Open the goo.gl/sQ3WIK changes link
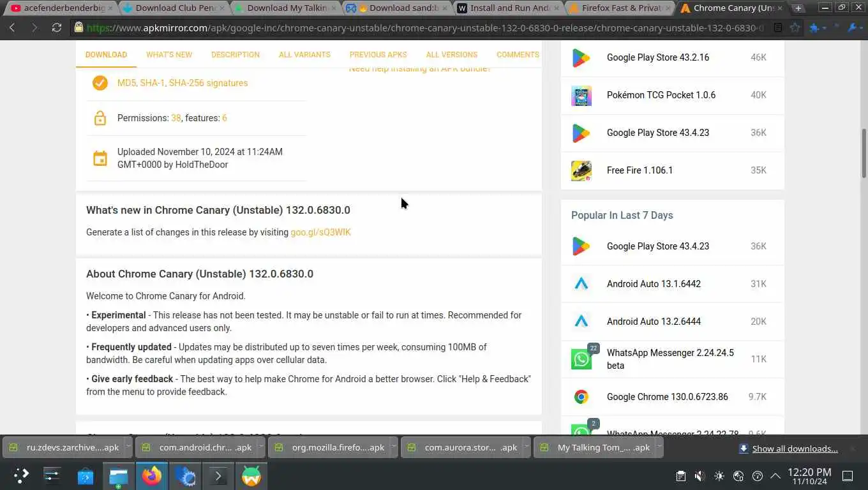Screen dimensions: 868x490 tap(320, 232)
